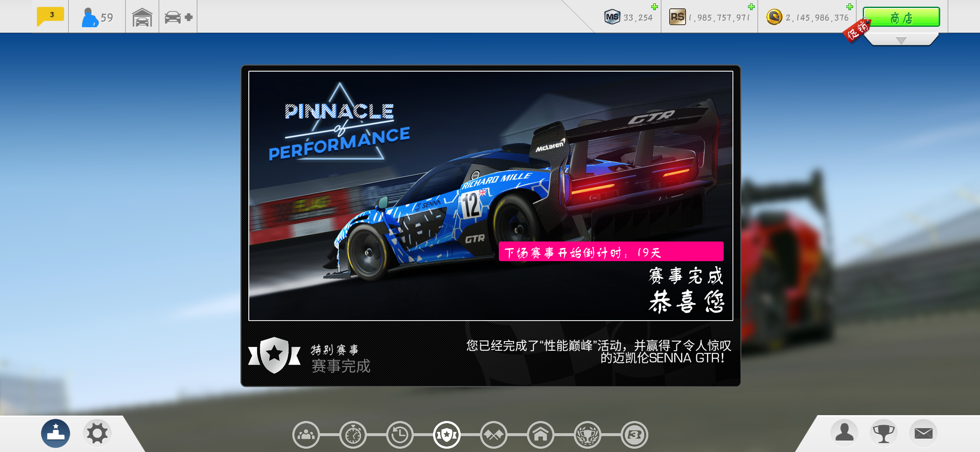Click the red 促销 sale tag
The height and width of the screenshot is (452, 980).
pos(856,30)
